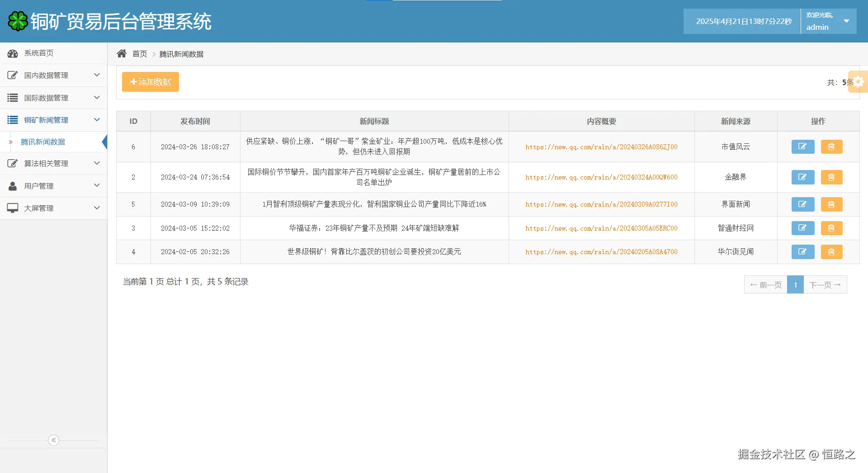Click timestamp 2024-03-26 18:08:27

[195, 147]
